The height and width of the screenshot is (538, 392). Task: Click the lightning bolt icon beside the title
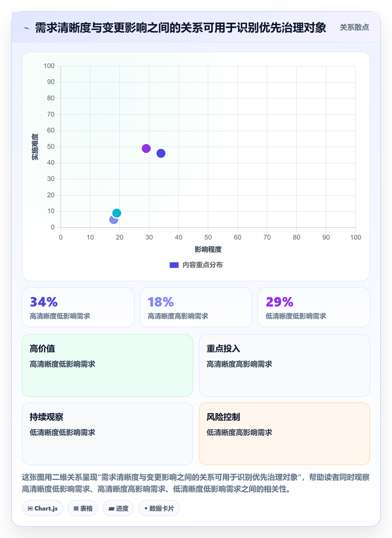click(x=27, y=28)
